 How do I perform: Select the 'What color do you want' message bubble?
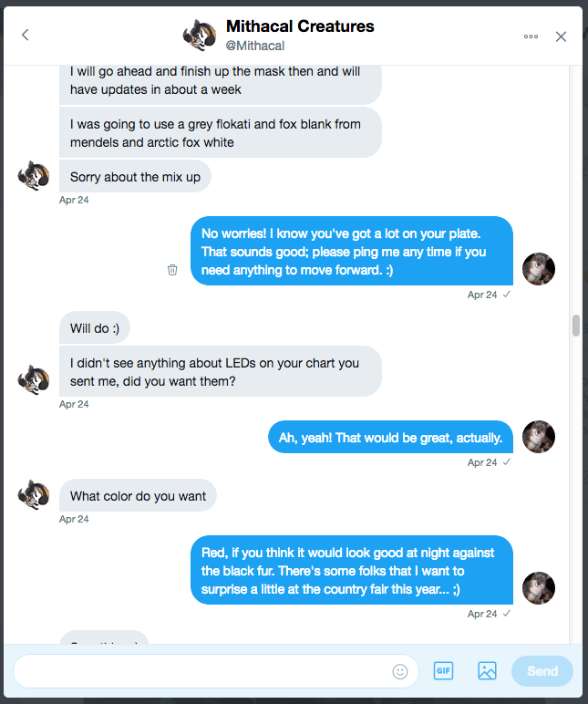pyautogui.click(x=139, y=496)
